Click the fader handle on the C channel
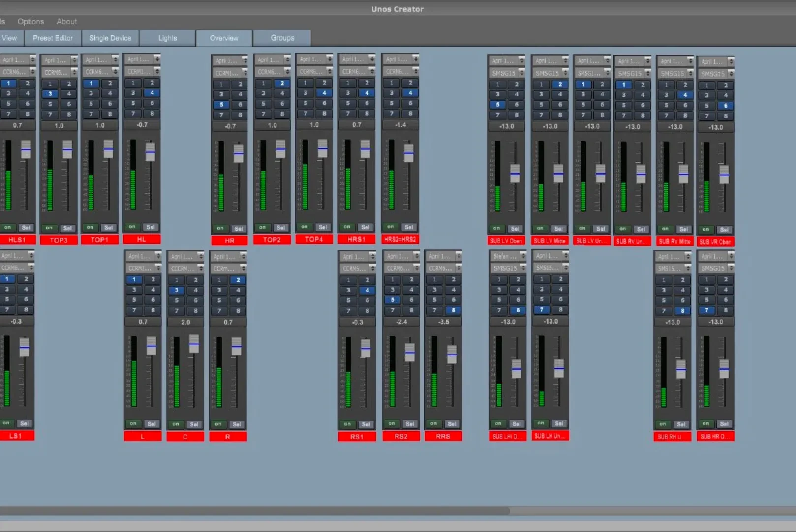Screen dimensions: 796x532 (194, 344)
